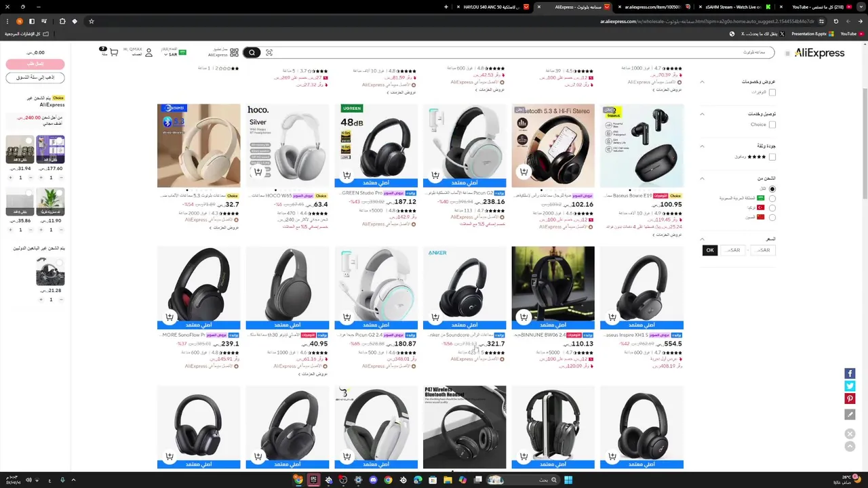Select the 177.60 cart item circle
Image resolution: width=868 pixels, height=488 pixels.
tap(60, 140)
